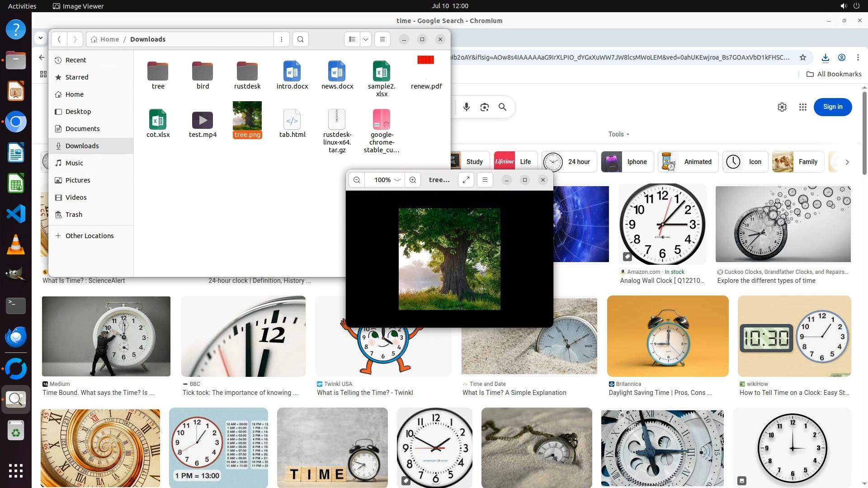Open the Google apps grid
868x488 pixels.
[x=803, y=107]
